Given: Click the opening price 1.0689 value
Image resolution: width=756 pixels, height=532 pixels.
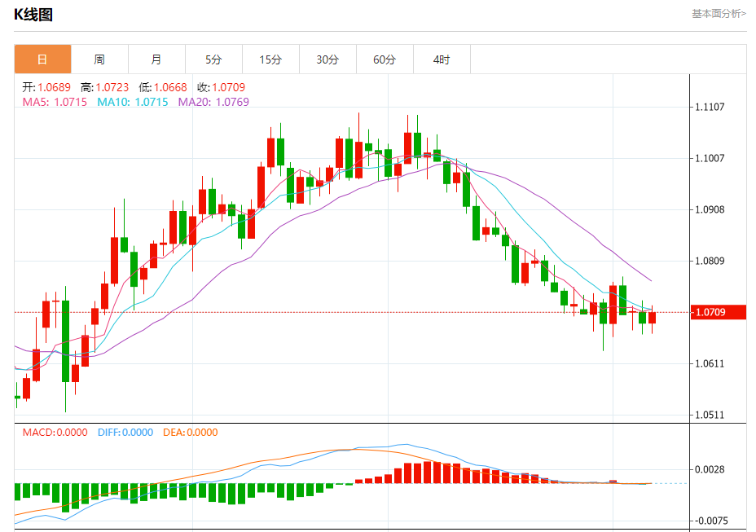Looking at the screenshot, I should tap(54, 87).
